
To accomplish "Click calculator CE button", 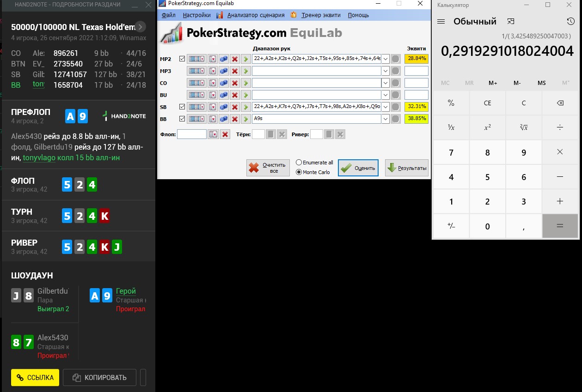I will pyautogui.click(x=487, y=103).
